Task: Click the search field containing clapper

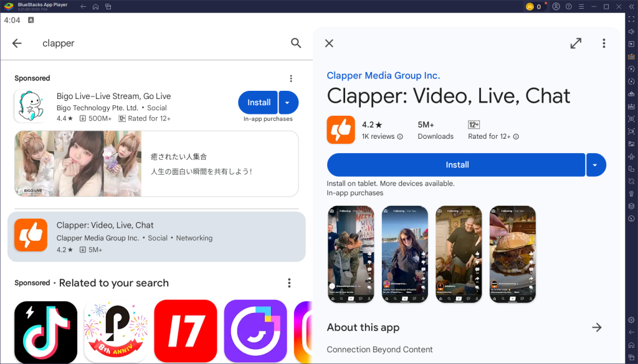Action: click(156, 43)
